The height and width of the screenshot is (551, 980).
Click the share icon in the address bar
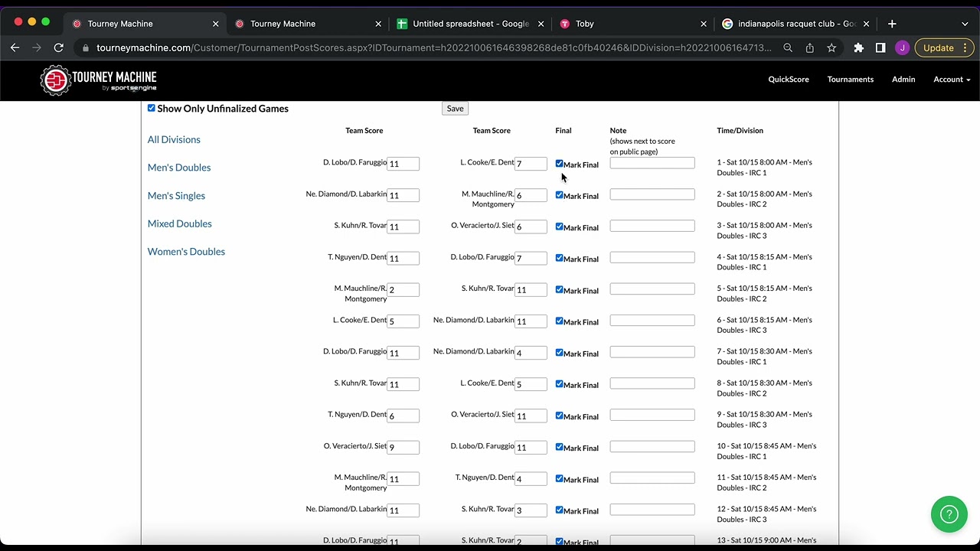point(809,47)
